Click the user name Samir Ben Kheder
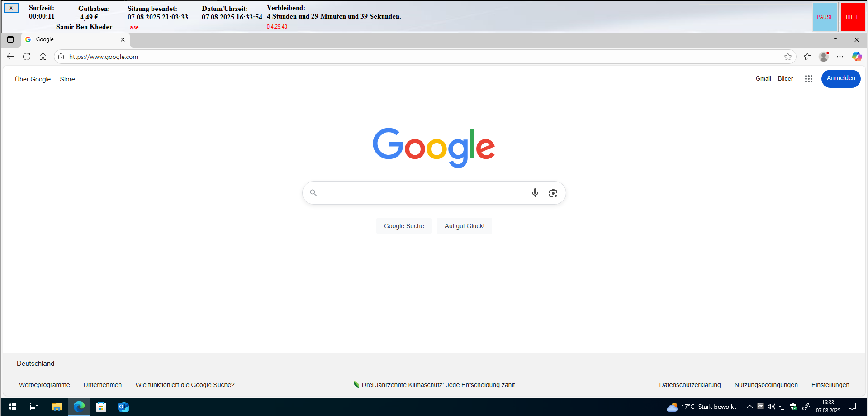Screen dimensions: 868x417 [x=84, y=27]
